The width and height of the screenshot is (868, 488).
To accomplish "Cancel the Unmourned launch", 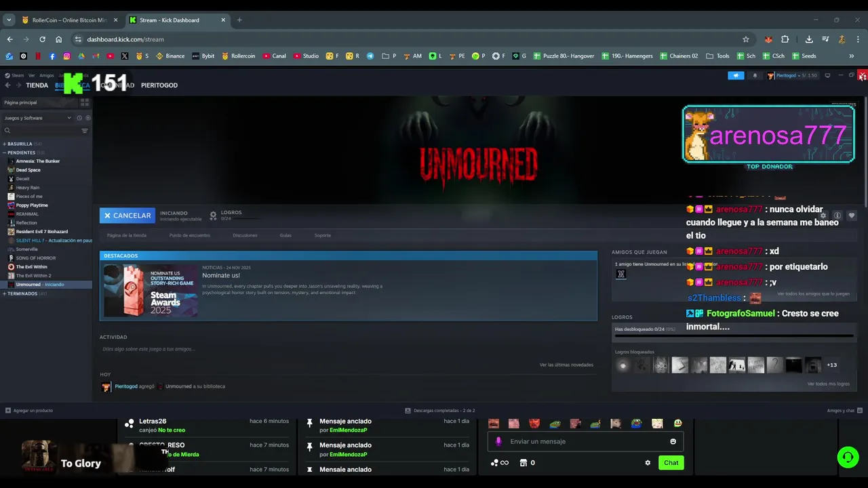I will click(x=127, y=216).
